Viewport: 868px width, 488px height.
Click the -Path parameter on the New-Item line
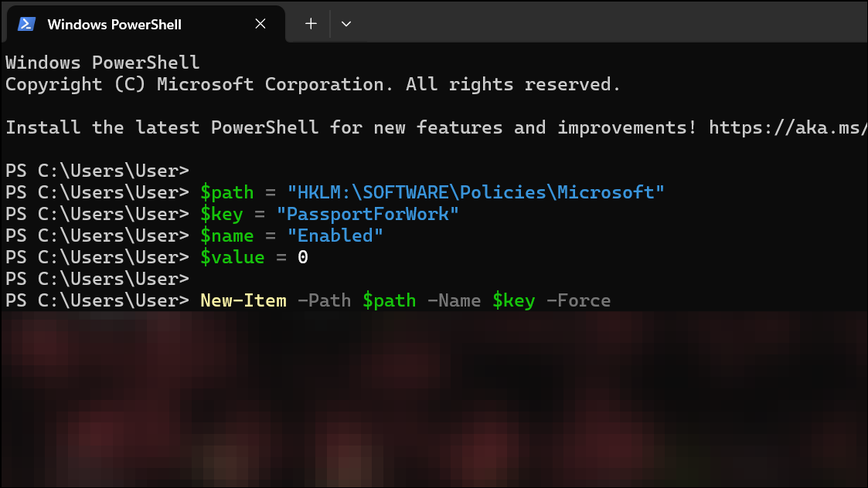324,300
